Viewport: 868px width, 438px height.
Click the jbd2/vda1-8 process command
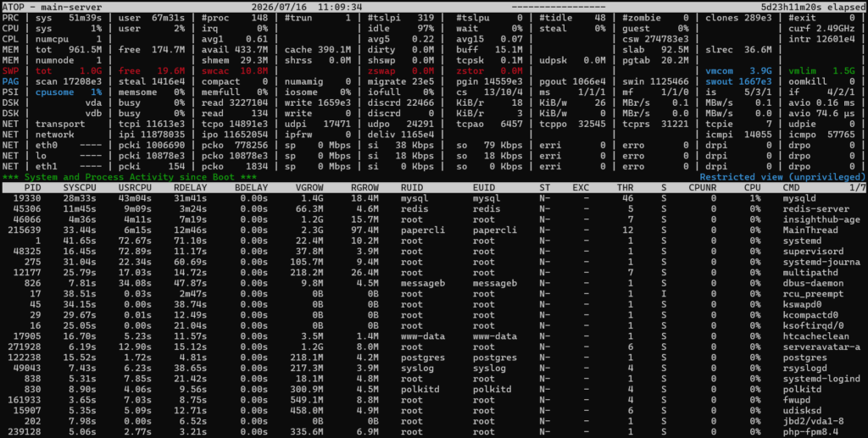tap(813, 421)
